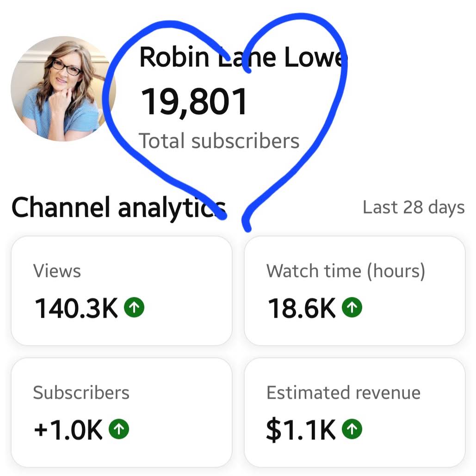Screen dimensions: 476x476
Task: Open the Watch time (hours) card
Action: [355, 291]
